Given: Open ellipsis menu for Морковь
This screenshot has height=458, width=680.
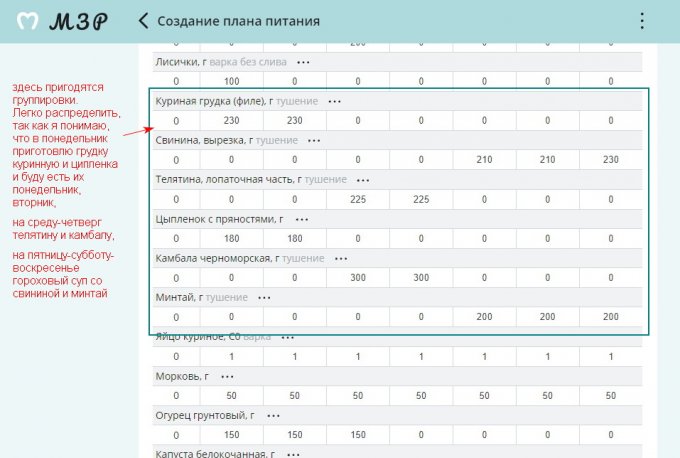Looking at the screenshot, I should [x=227, y=376].
